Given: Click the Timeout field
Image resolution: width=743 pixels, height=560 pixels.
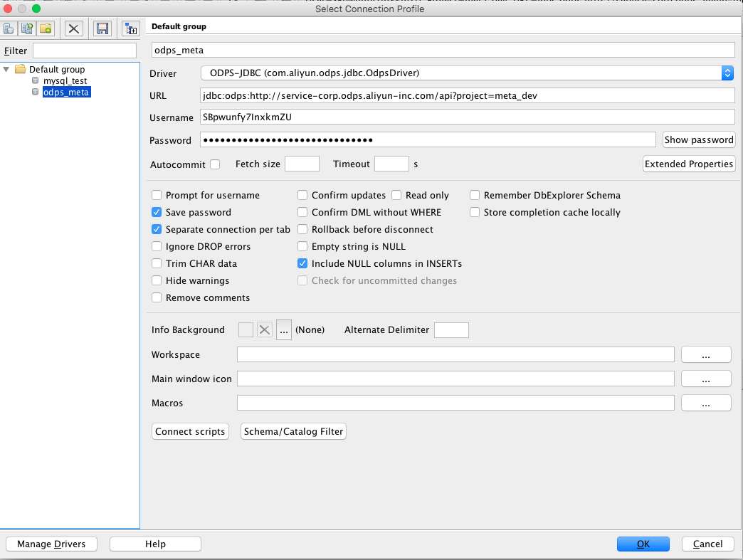Looking at the screenshot, I should click(391, 164).
